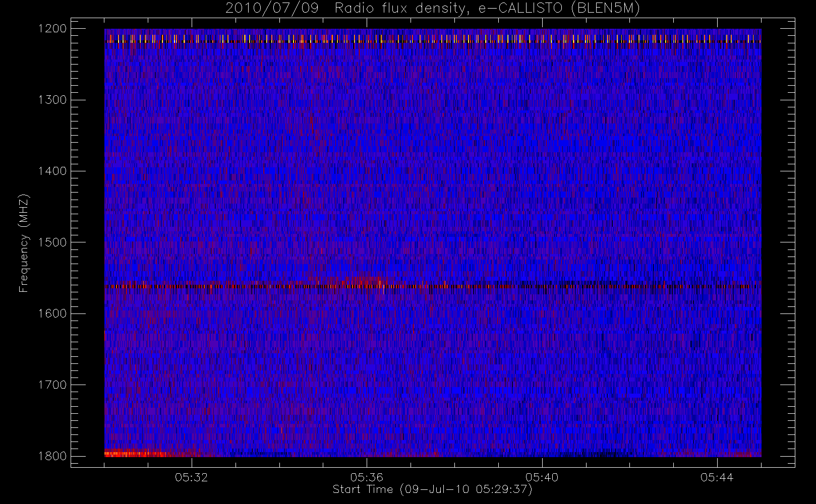The height and width of the screenshot is (504, 816).
Task: Click the bright red burst near 1800 MHz
Action: (x=136, y=454)
